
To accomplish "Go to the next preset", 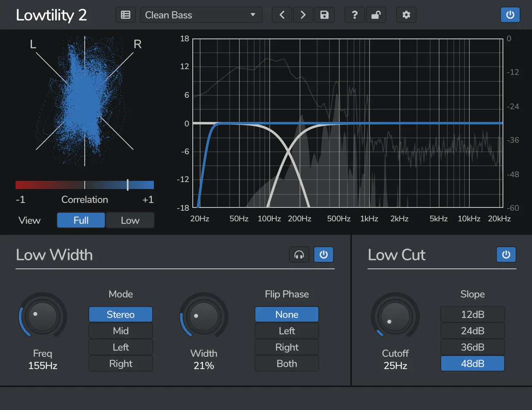I will [303, 15].
